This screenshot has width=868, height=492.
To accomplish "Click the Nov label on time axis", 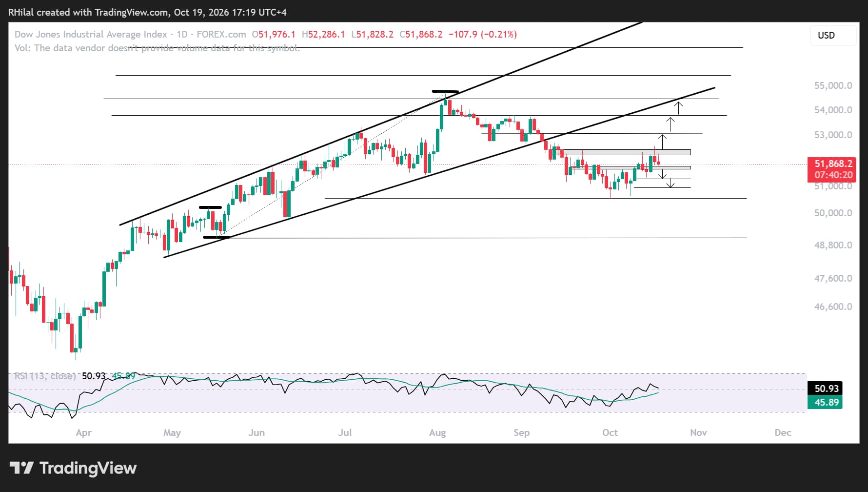I will 698,432.
